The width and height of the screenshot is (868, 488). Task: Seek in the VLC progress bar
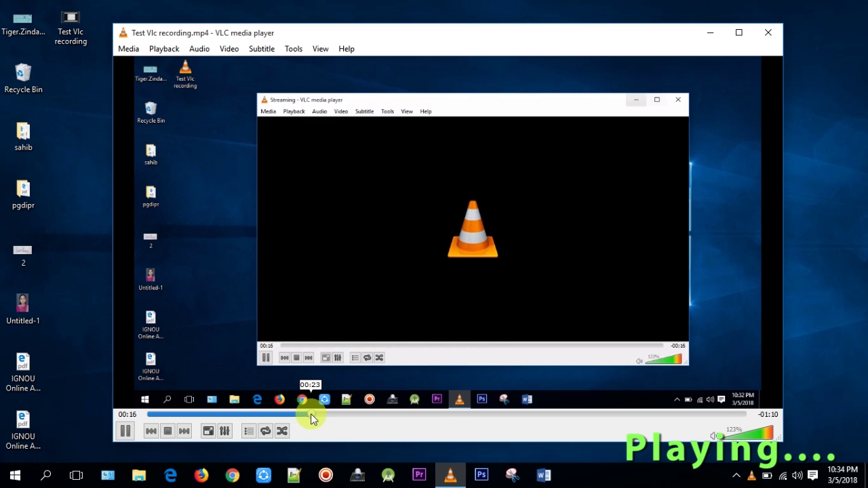coord(446,414)
